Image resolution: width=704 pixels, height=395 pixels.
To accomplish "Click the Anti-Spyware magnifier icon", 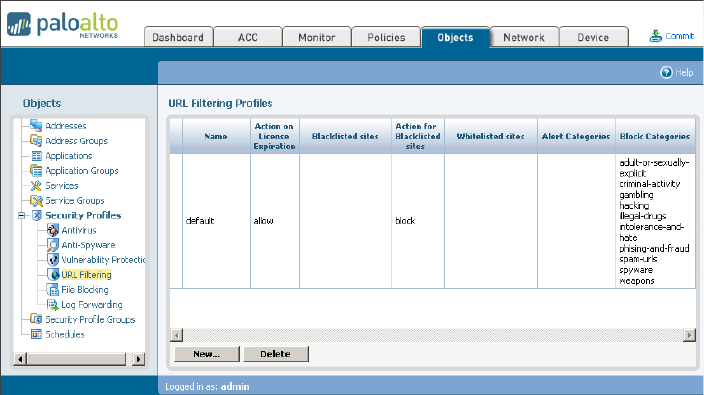I will 53,245.
